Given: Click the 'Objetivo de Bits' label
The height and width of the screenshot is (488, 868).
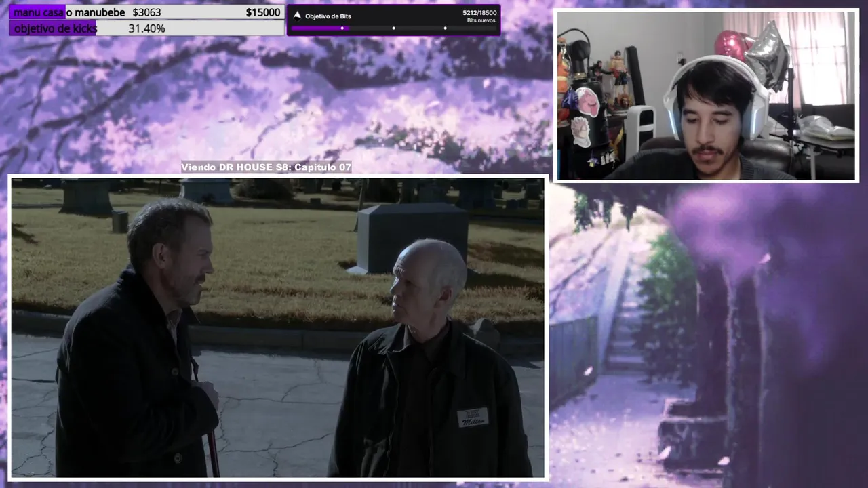Looking at the screenshot, I should point(328,16).
